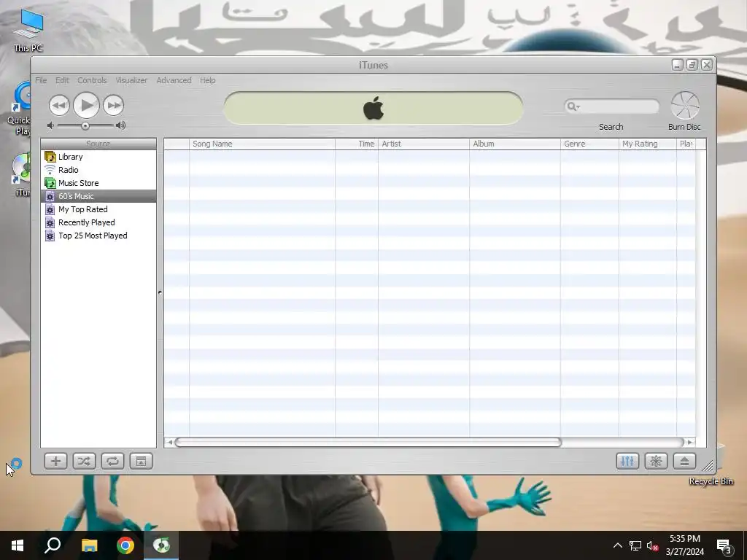Launch Google Chrome from the taskbar
The width and height of the screenshot is (747, 560).
pos(125,545)
